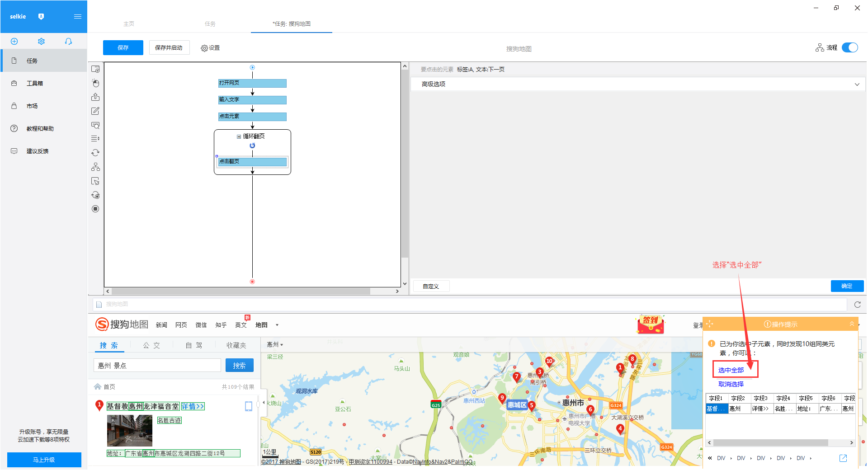Switch to the 主页 tab
868x470 pixels.
tap(129, 24)
